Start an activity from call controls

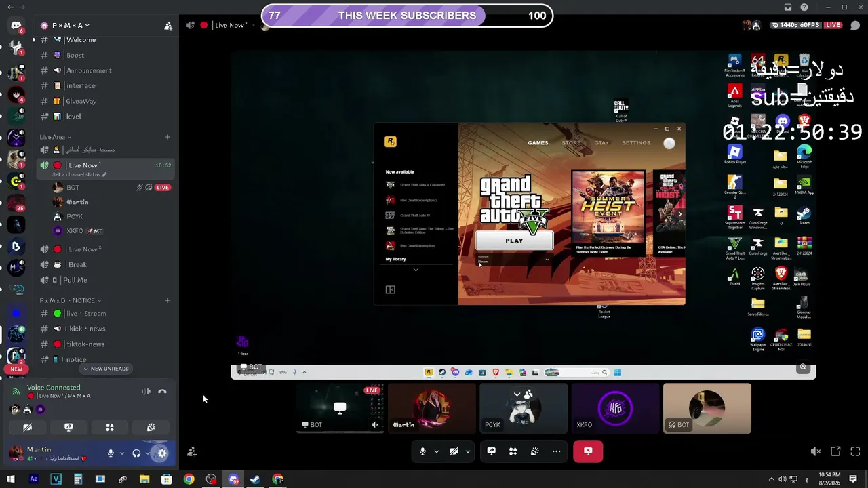point(513,451)
